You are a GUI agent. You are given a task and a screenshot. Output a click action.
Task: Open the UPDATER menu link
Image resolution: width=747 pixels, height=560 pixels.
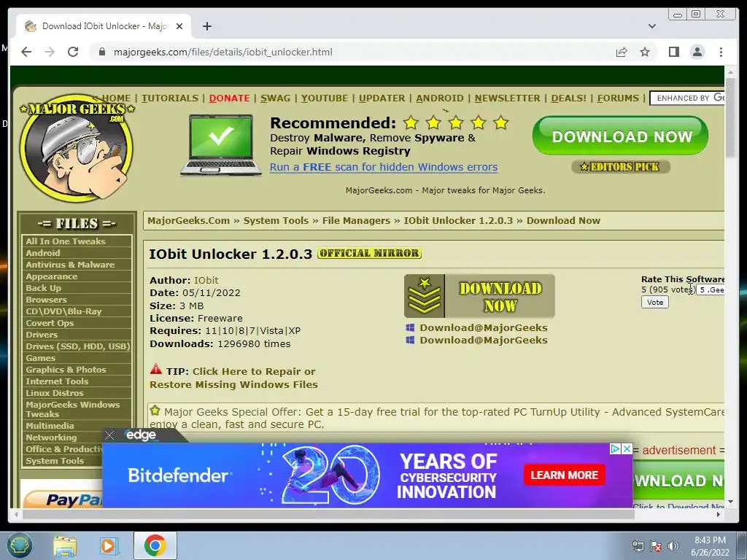click(x=382, y=98)
